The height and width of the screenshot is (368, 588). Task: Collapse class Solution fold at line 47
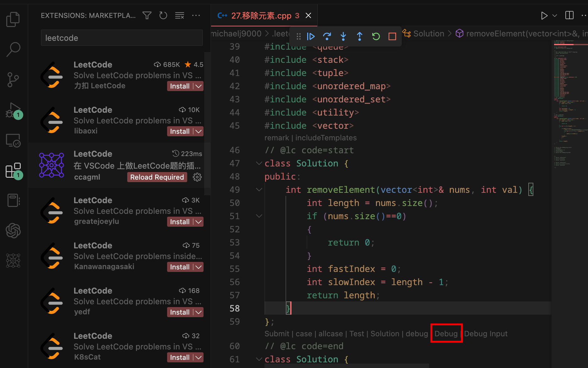coord(259,163)
